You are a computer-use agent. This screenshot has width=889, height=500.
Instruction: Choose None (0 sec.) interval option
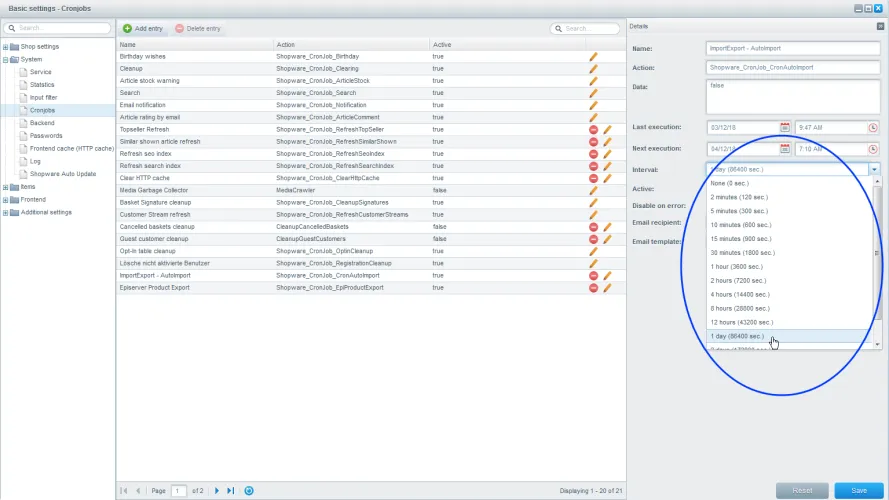[788, 183]
